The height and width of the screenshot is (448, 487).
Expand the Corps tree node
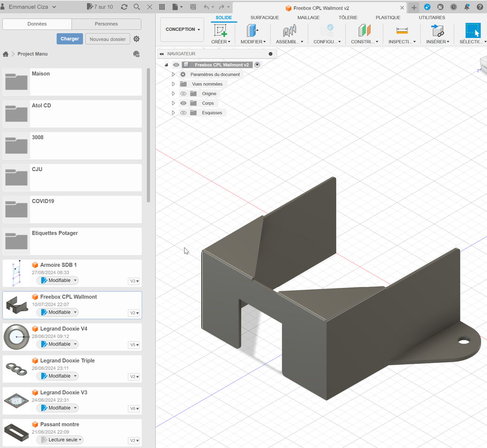click(174, 103)
